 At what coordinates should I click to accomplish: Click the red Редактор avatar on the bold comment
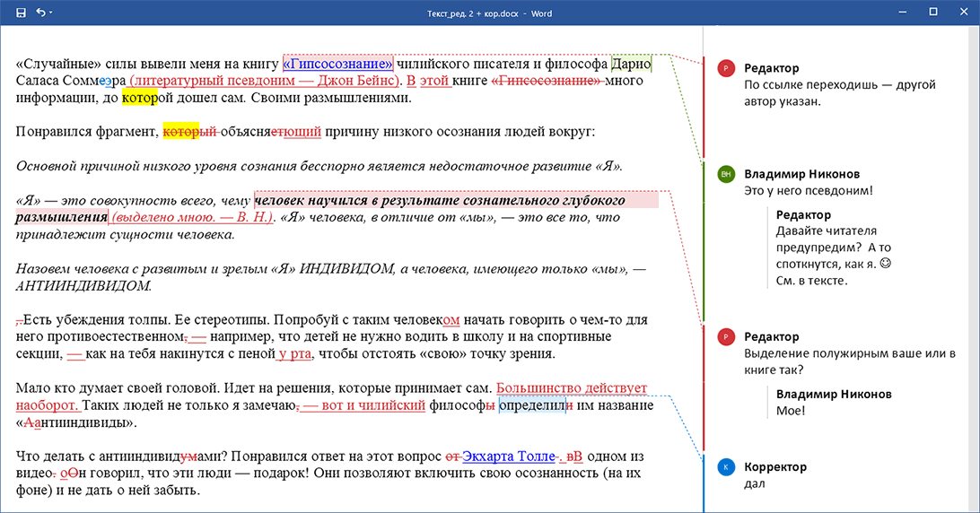tap(726, 337)
